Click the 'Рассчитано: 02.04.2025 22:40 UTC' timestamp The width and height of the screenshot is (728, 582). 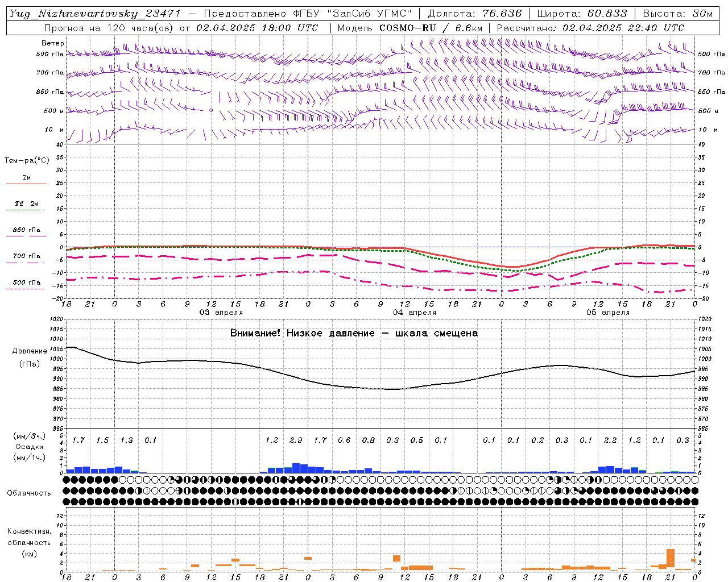click(x=590, y=28)
